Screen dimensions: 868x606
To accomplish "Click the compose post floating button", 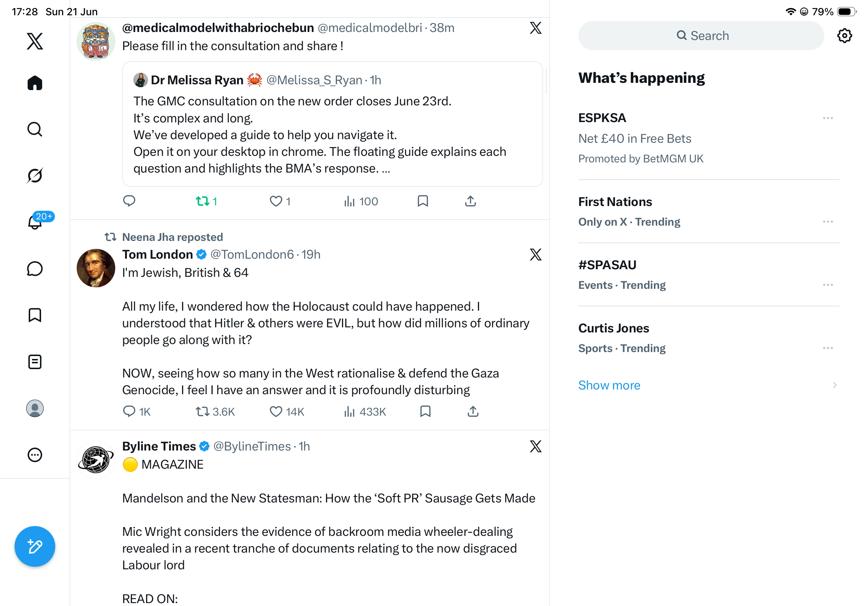I will (x=35, y=546).
